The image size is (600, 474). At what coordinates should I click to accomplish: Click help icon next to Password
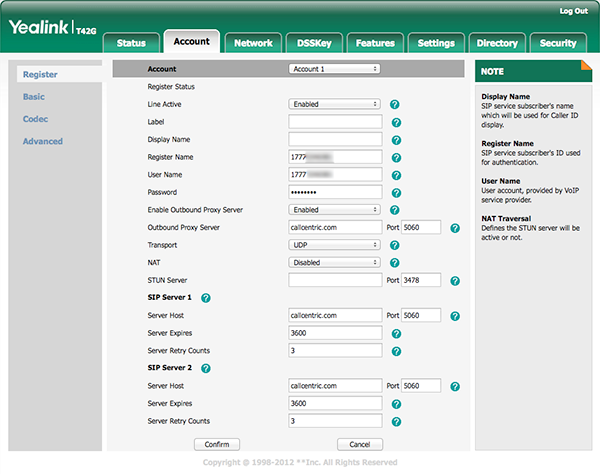(x=396, y=193)
